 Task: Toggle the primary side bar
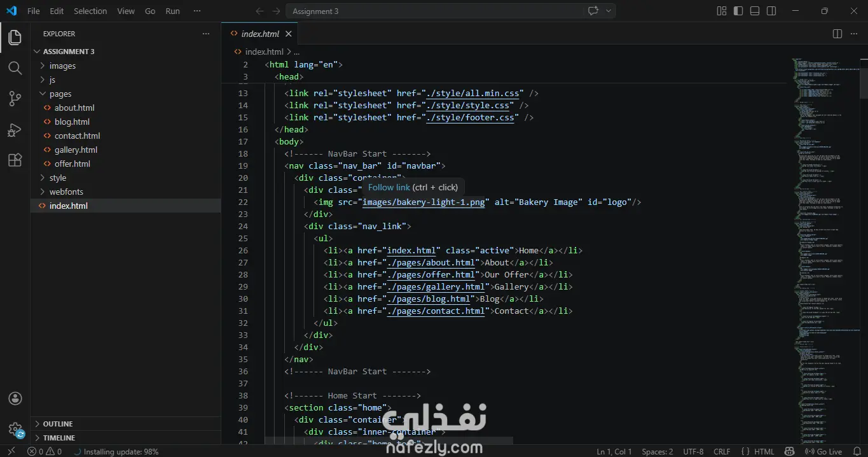pos(738,11)
